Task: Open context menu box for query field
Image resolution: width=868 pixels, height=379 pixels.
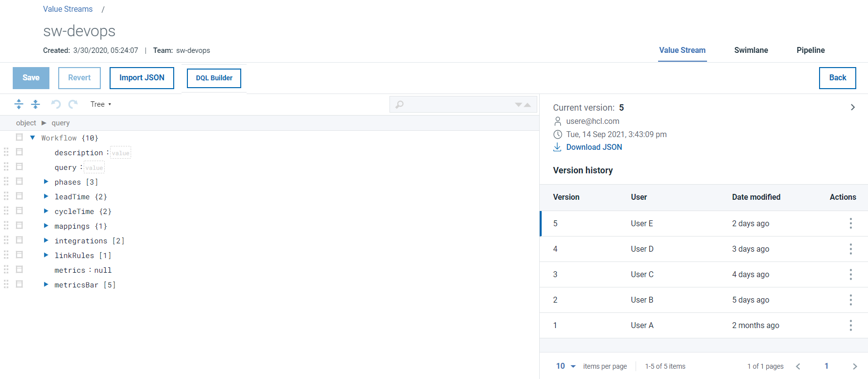Action: (20, 166)
